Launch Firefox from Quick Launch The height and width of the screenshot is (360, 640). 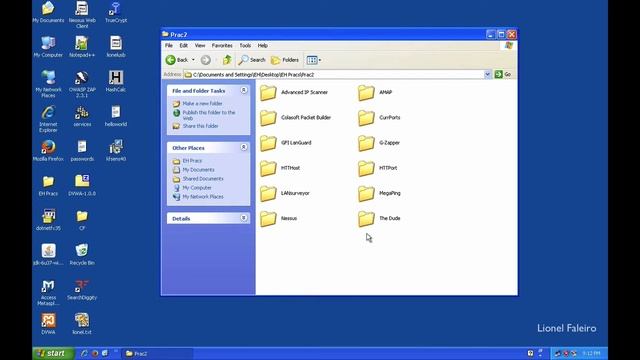(95, 353)
